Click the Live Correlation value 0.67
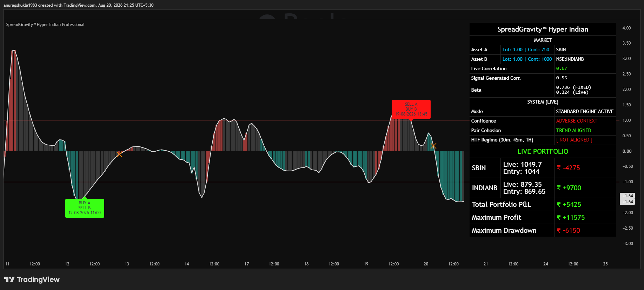The width and height of the screenshot is (644, 290). click(562, 69)
